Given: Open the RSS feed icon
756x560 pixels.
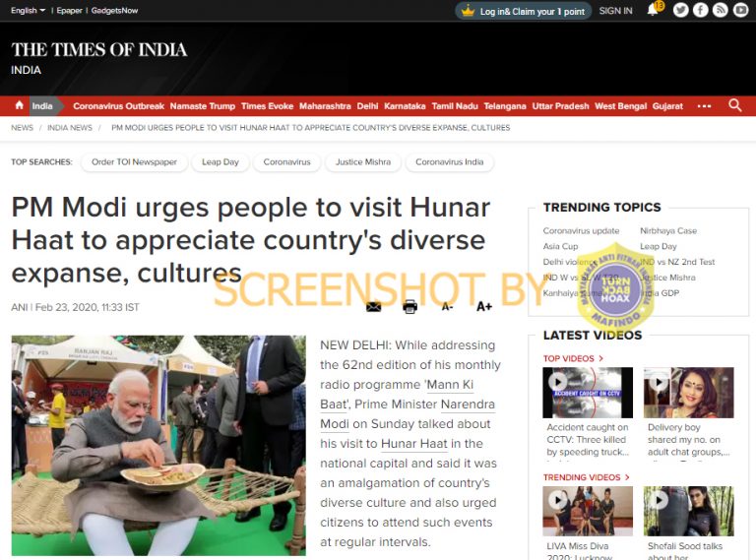Looking at the screenshot, I should [721, 10].
